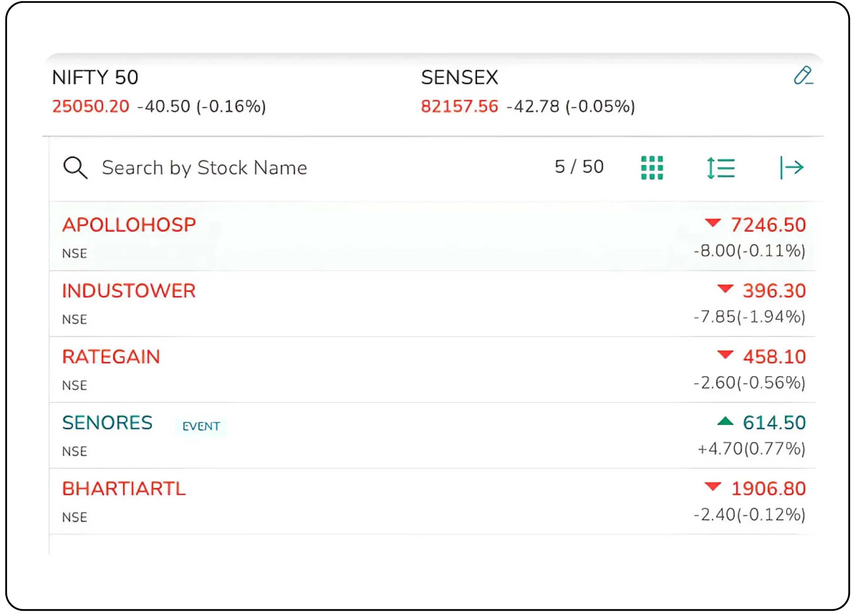
Task: Toggle to grid view from list view
Action: tap(652, 168)
